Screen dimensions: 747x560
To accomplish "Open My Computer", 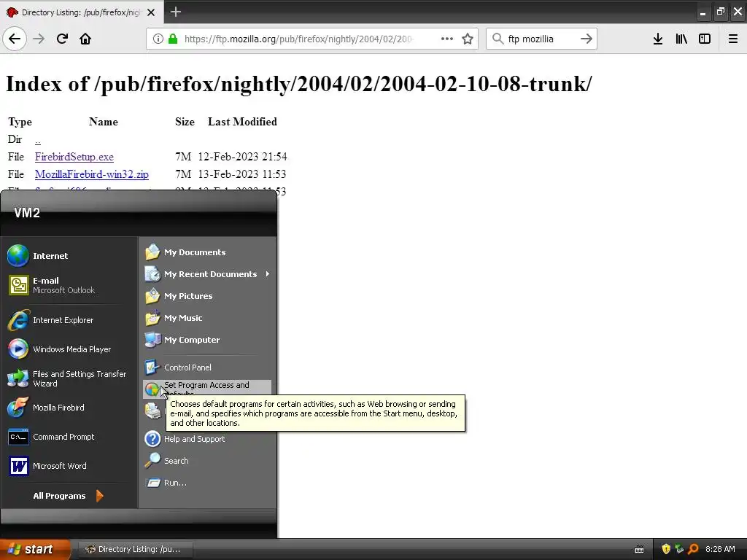I will point(207,340).
